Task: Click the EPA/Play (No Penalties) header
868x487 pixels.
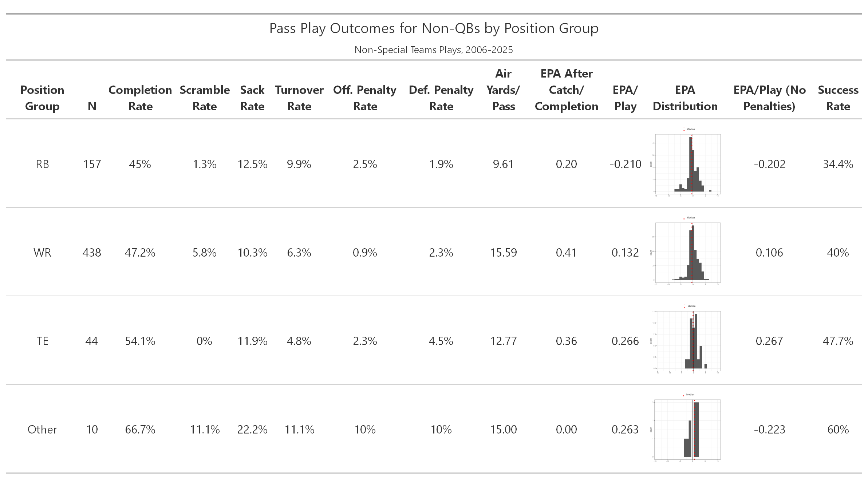Action: [x=769, y=98]
